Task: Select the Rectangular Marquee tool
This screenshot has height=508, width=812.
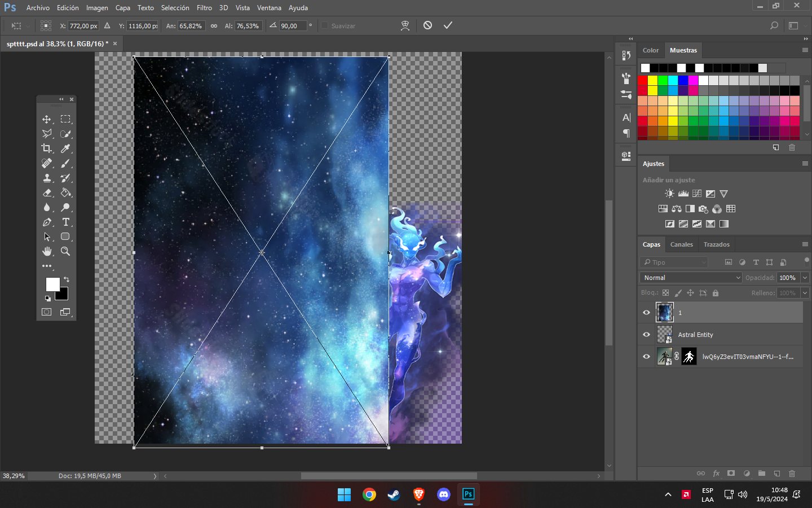Action: pos(65,119)
